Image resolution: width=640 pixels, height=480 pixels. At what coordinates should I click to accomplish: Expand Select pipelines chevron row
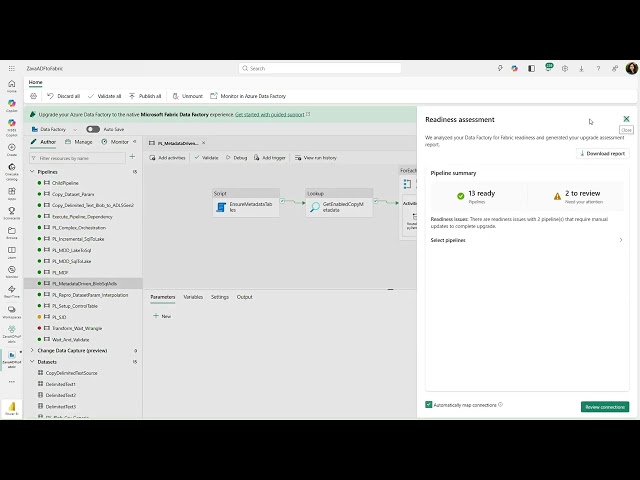tap(527, 240)
